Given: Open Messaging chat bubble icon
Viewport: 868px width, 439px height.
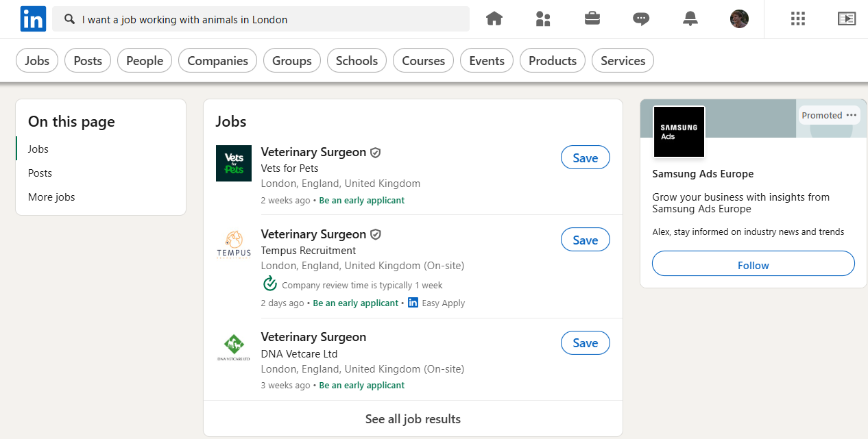Looking at the screenshot, I should [x=641, y=19].
